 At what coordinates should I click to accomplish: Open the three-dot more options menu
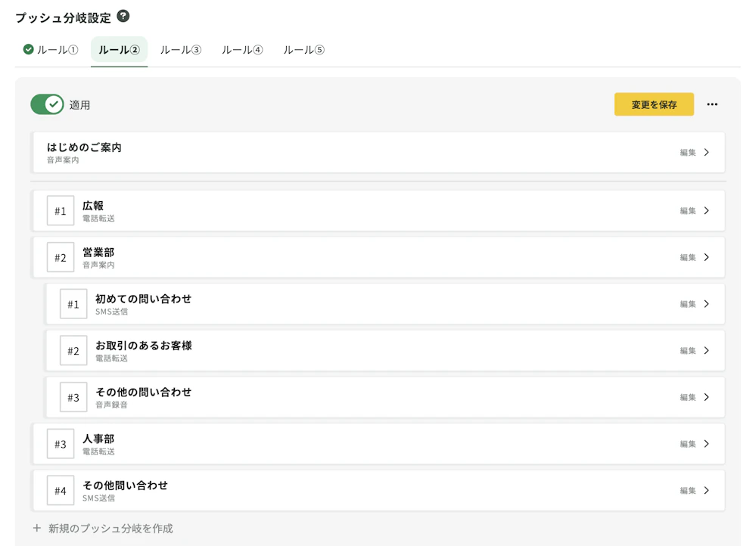[712, 104]
